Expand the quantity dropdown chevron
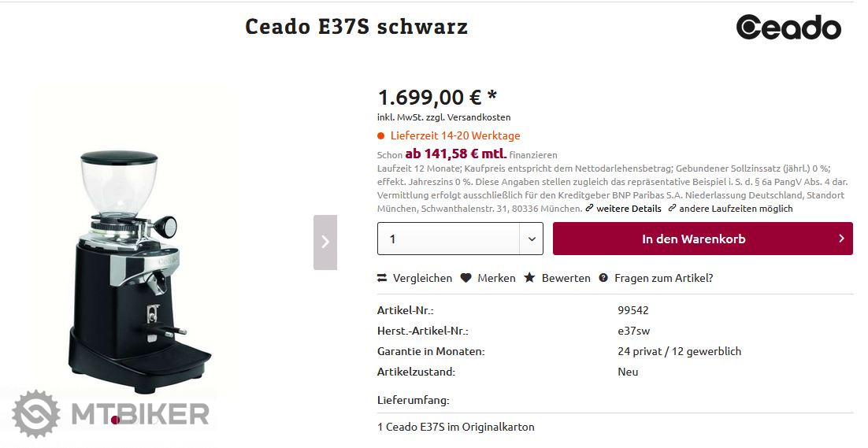Viewport: 868px width, 448px height. 532,239
